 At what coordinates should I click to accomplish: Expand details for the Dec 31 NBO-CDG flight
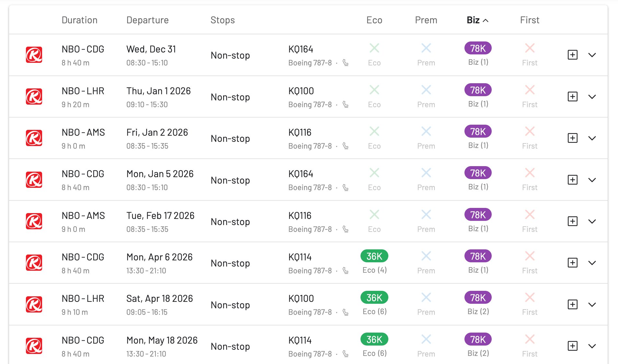(592, 55)
